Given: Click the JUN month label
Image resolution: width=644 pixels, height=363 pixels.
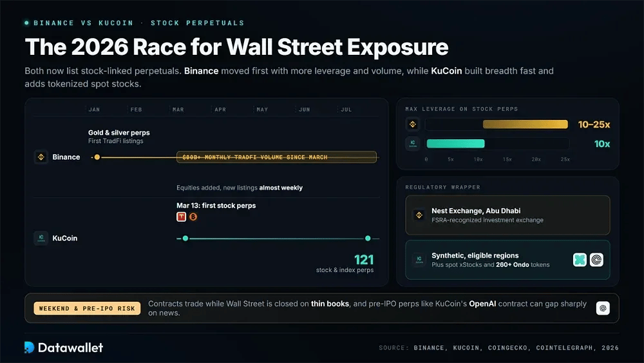Looking at the screenshot, I should click(305, 110).
